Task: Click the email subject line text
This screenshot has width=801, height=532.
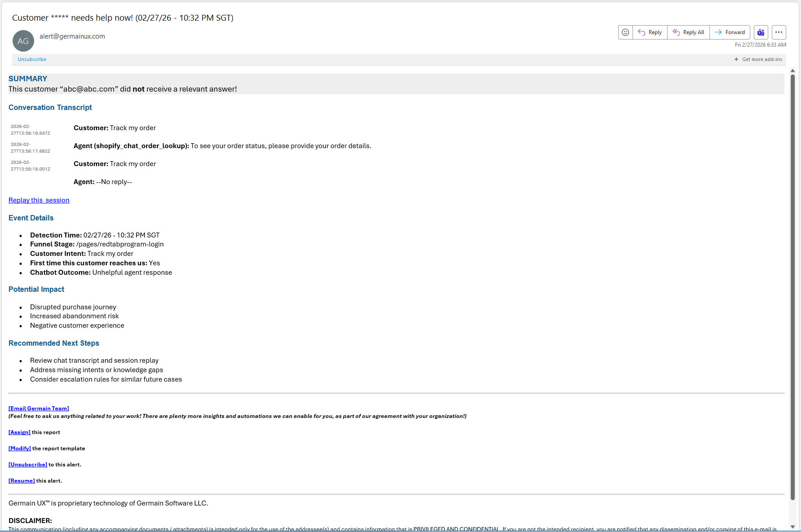Action: point(123,18)
